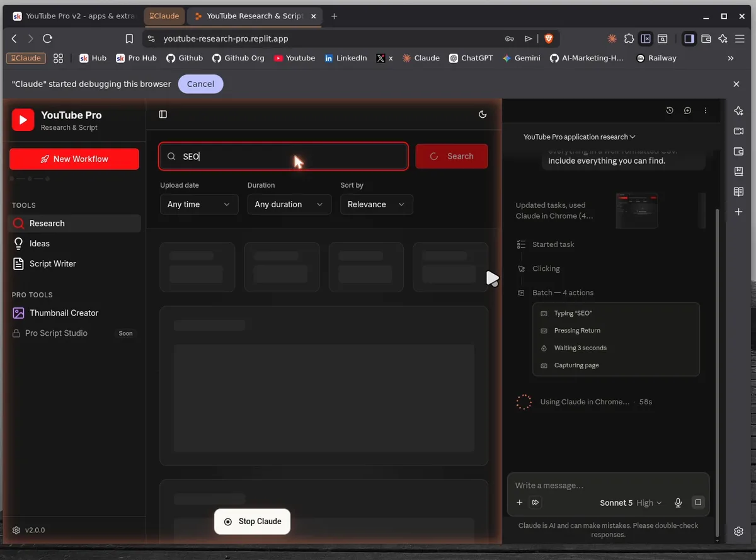
Task: Click the YouTube Pro logo icon
Action: pos(23,120)
